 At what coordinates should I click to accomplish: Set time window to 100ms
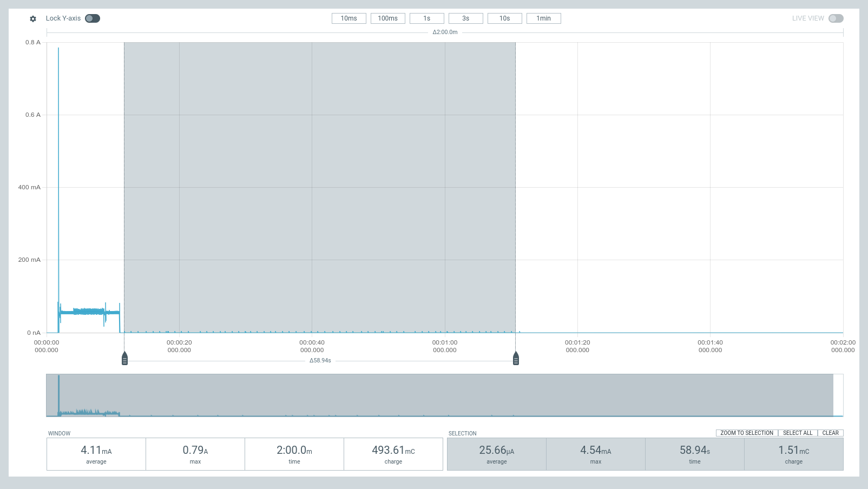[387, 18]
